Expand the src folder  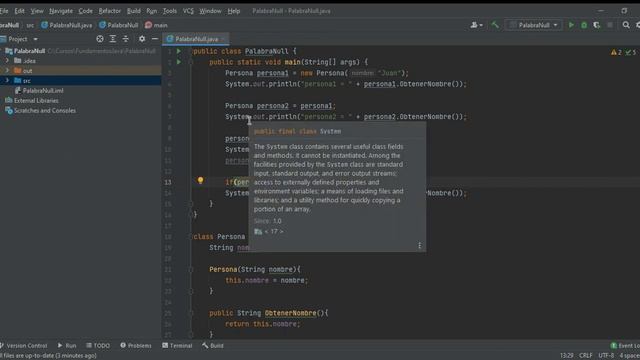pos(7,80)
